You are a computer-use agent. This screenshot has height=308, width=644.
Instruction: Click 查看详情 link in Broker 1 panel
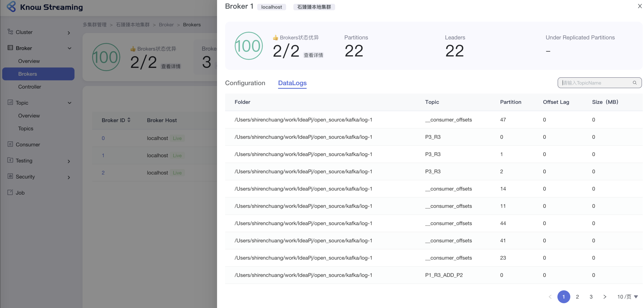[313, 55]
